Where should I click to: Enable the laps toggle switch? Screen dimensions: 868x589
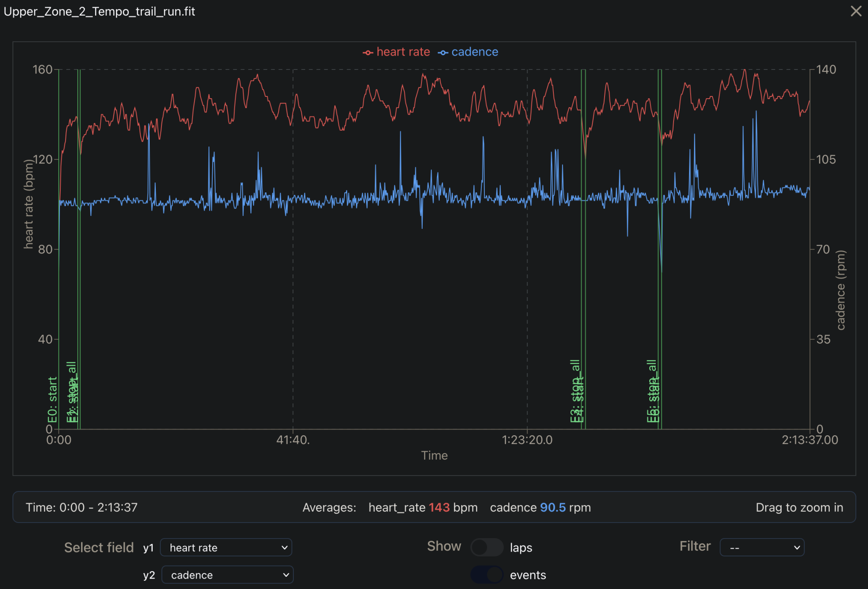(487, 547)
